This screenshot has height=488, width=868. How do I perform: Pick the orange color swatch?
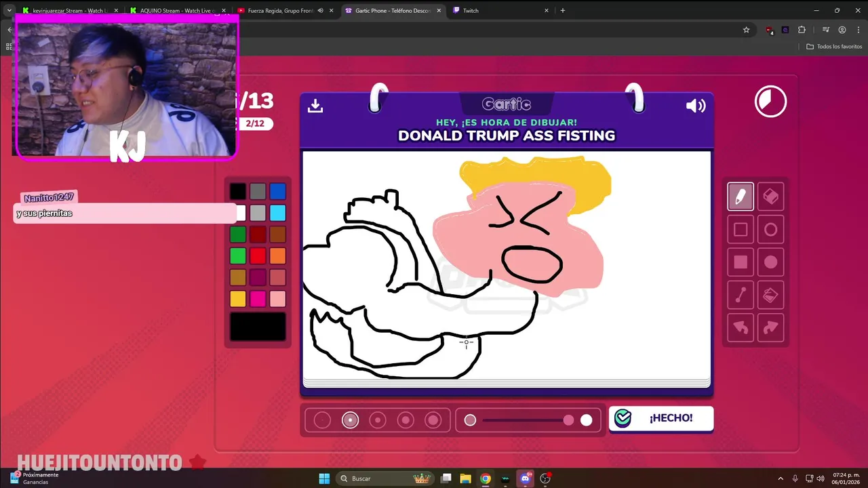[x=277, y=256]
